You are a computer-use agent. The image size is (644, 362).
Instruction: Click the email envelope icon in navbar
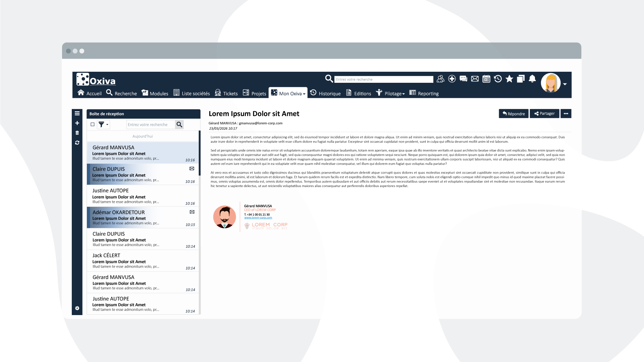tap(474, 79)
